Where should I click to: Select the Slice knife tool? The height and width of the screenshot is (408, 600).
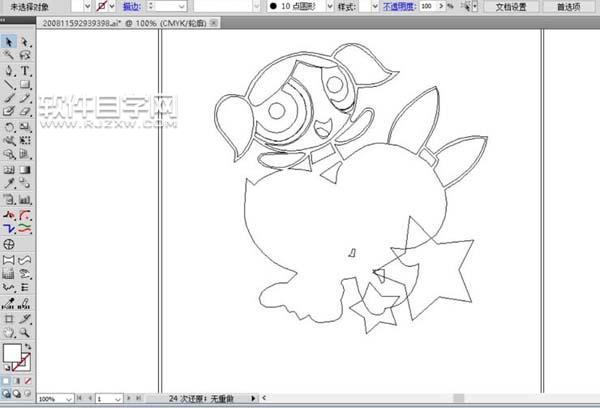click(25, 318)
